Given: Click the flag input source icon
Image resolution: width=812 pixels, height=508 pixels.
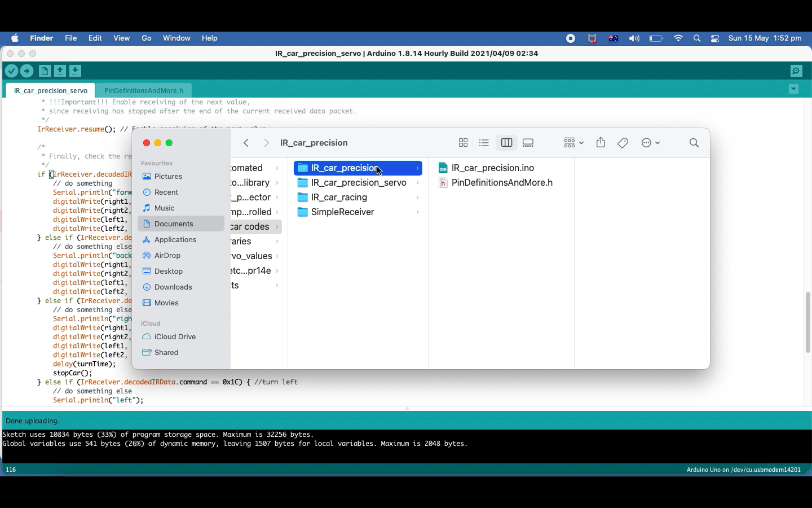Looking at the screenshot, I should point(614,38).
